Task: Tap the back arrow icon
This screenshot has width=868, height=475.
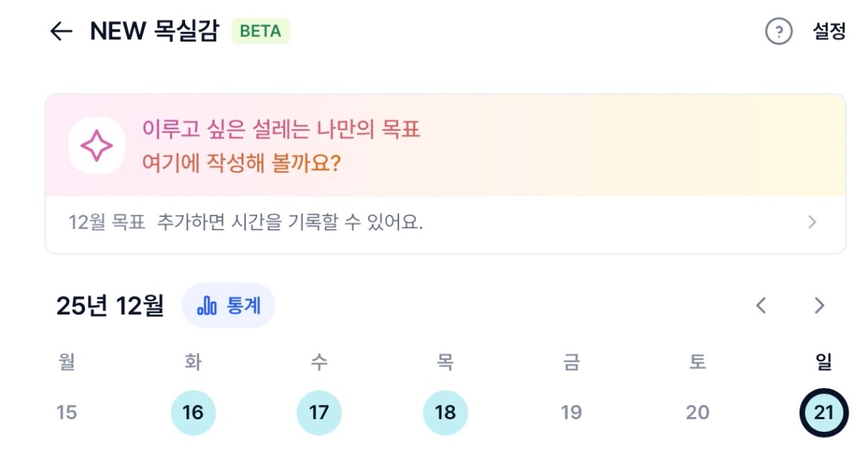Action: pyautogui.click(x=61, y=31)
